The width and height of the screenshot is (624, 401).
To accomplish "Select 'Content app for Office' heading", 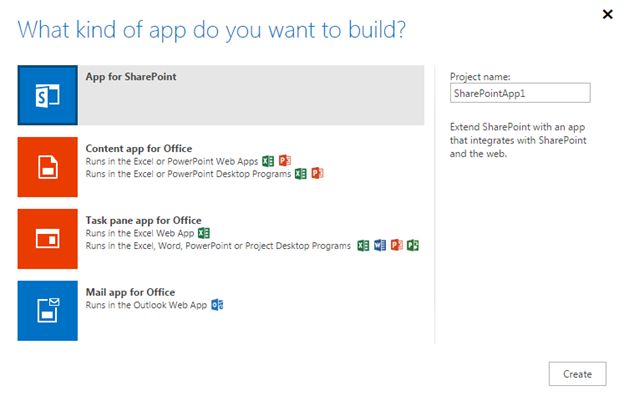I will pos(139,148).
